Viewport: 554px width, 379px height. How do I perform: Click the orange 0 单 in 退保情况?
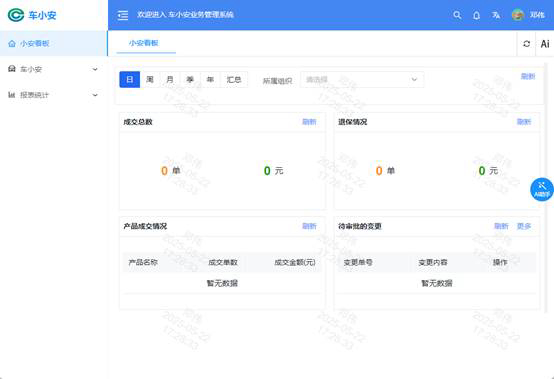385,171
